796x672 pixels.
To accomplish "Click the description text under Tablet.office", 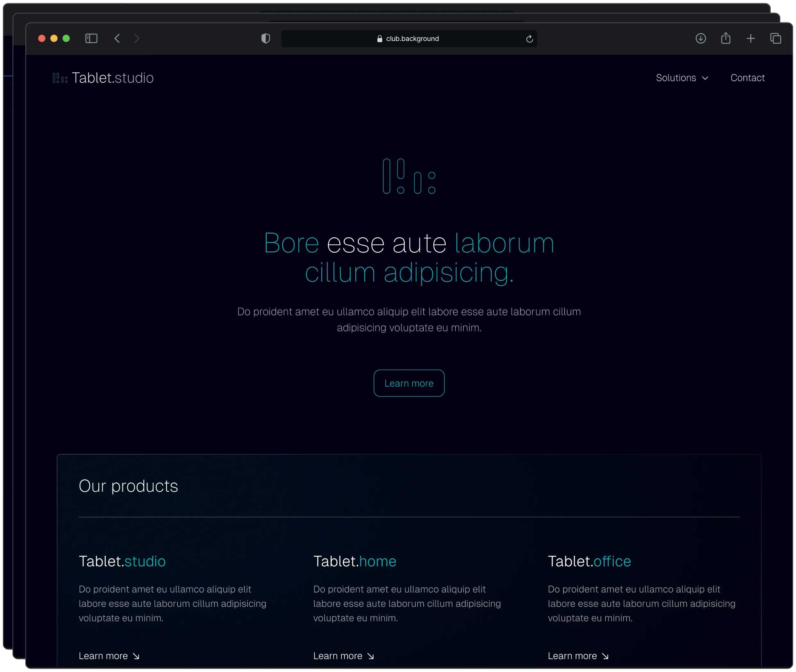I will [x=642, y=604].
